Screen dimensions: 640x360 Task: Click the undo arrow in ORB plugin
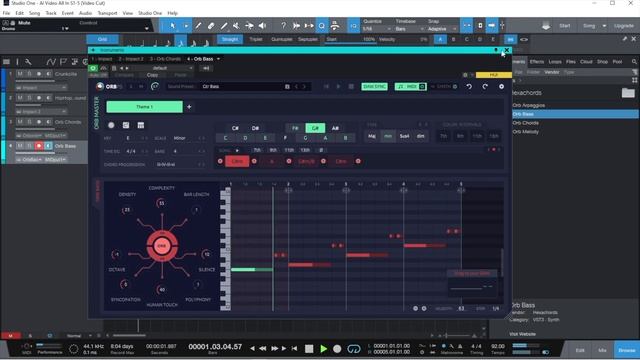click(x=469, y=87)
